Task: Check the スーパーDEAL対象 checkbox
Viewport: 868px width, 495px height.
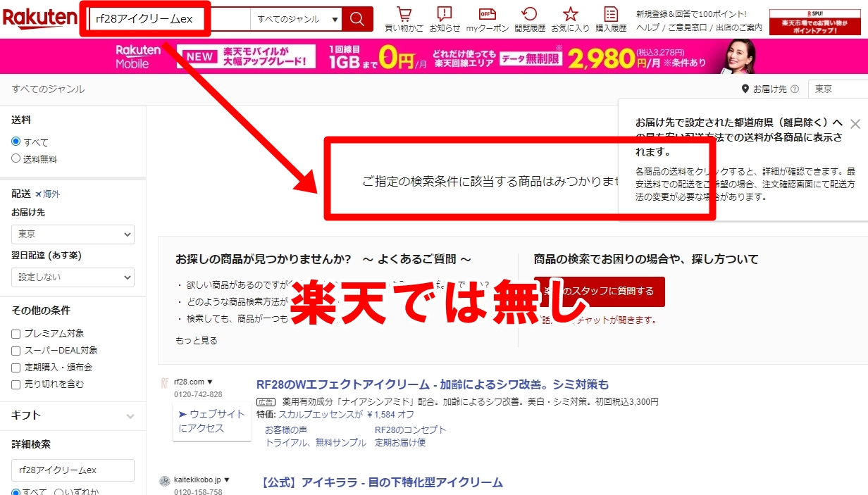Action: (x=16, y=351)
